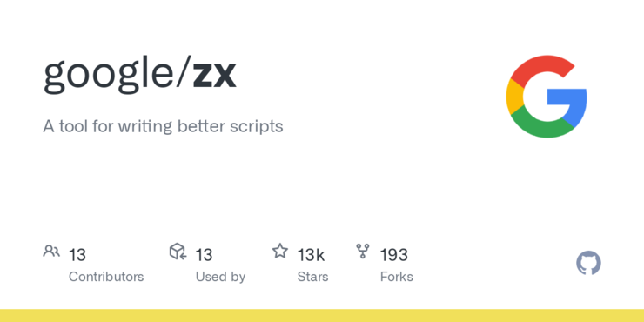The height and width of the screenshot is (322, 644).
Task: Click the 193 forks count
Action: pos(394,255)
